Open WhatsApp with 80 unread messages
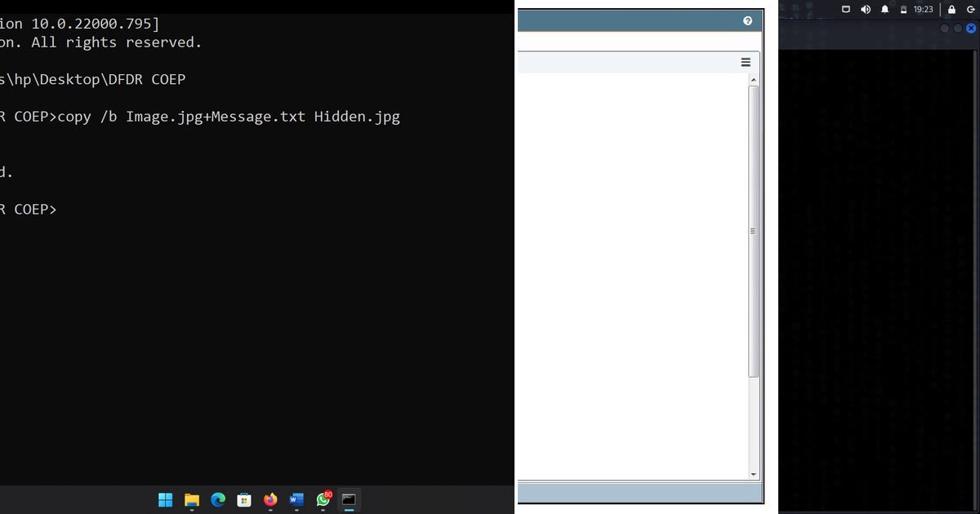This screenshot has height=514, width=980. (x=323, y=499)
